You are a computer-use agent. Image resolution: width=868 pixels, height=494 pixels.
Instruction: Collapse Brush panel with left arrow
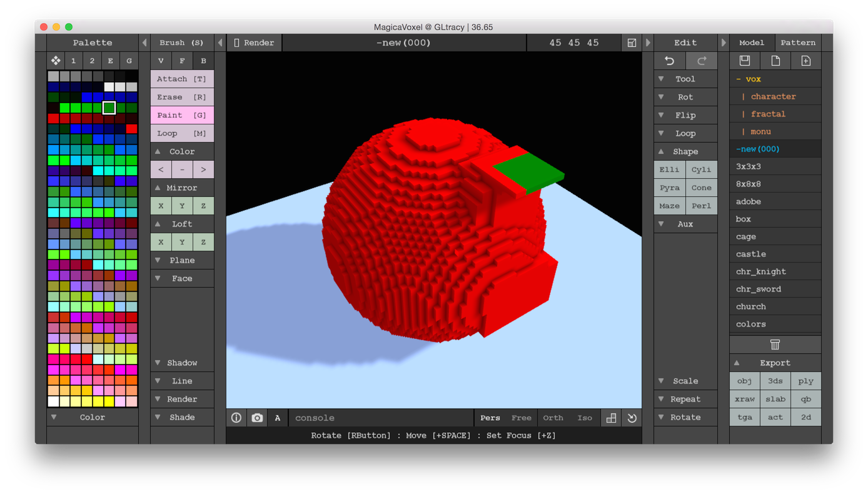(x=220, y=43)
